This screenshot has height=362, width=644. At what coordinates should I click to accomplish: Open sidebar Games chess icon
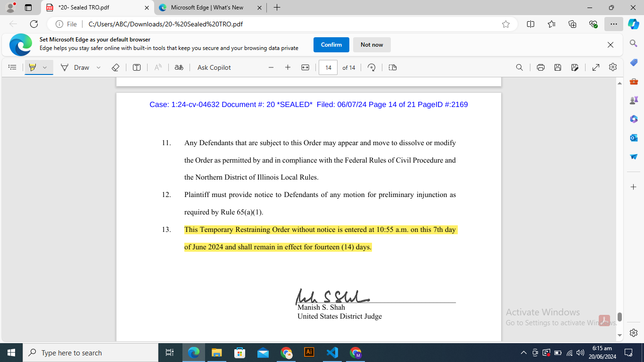tap(634, 100)
